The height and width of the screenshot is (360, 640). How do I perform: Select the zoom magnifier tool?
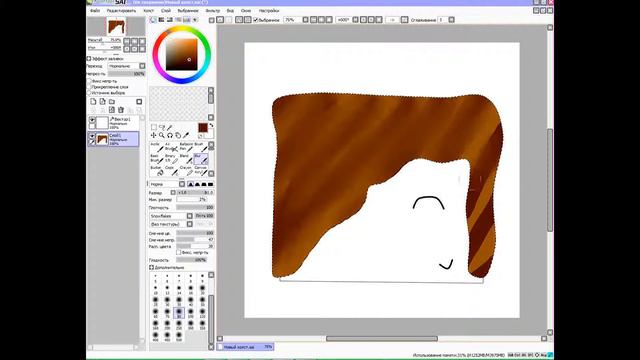162,135
